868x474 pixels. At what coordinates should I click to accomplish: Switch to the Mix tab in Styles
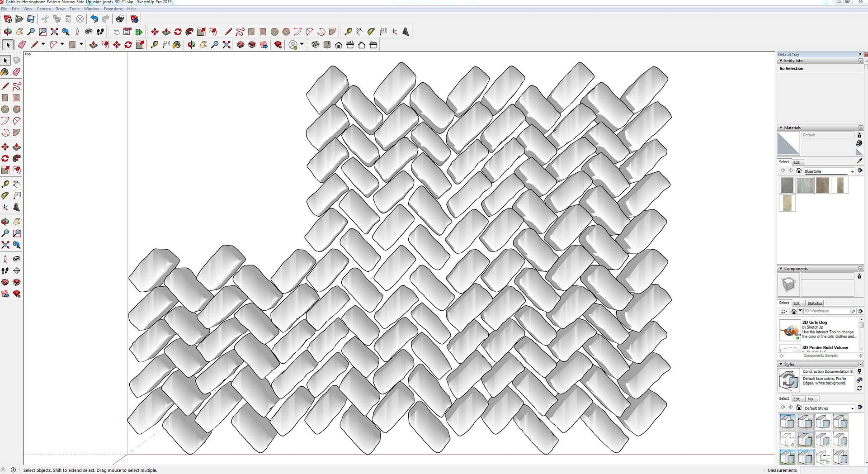click(810, 399)
